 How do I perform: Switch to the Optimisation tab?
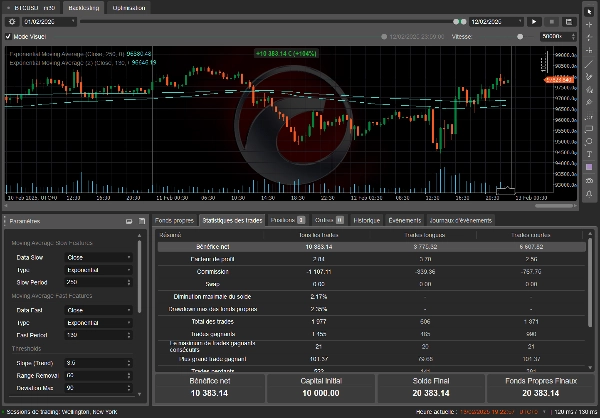[127, 6]
